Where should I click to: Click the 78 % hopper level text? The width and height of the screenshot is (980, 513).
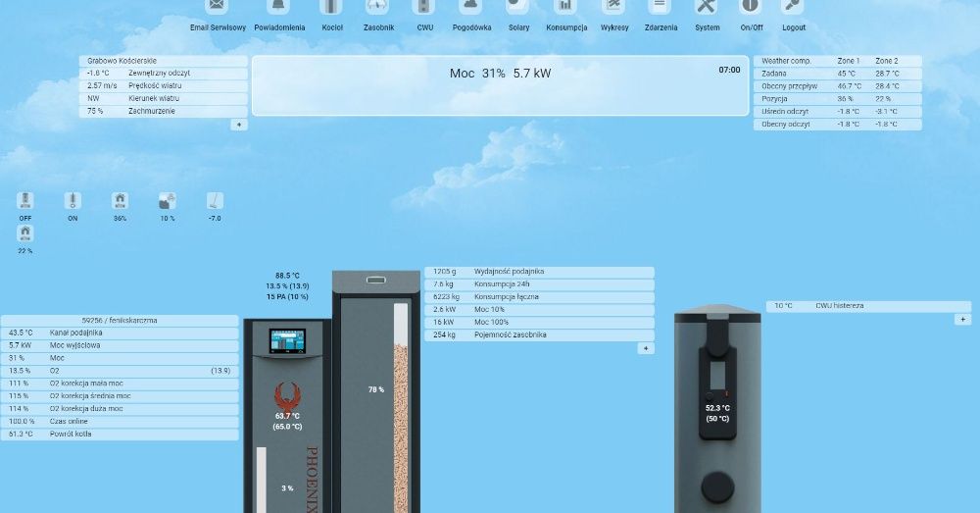(375, 389)
